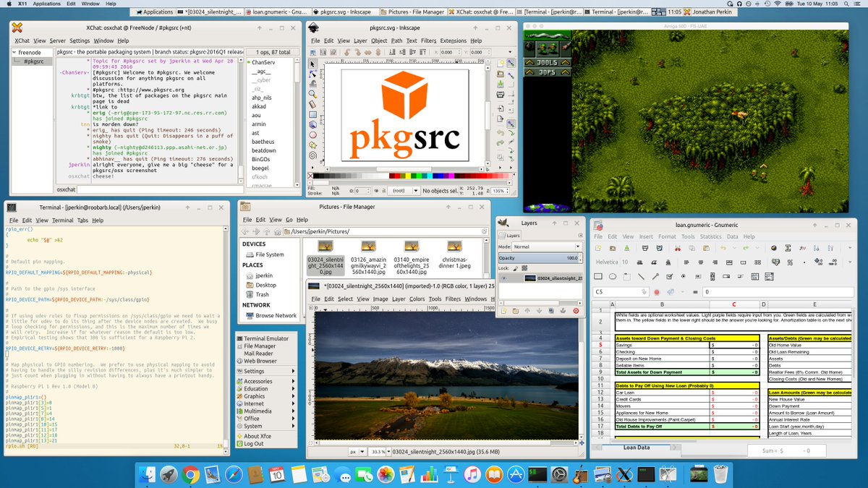Launch Terminal Emulator from Xfce menu

tap(266, 338)
